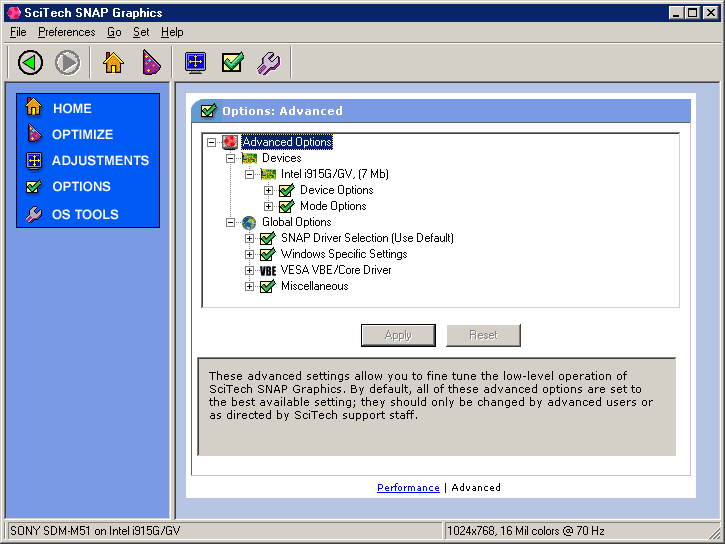The image size is (725, 544).
Task: Click the checkmark icon beside SNAP Driver Selection
Action: tap(268, 238)
